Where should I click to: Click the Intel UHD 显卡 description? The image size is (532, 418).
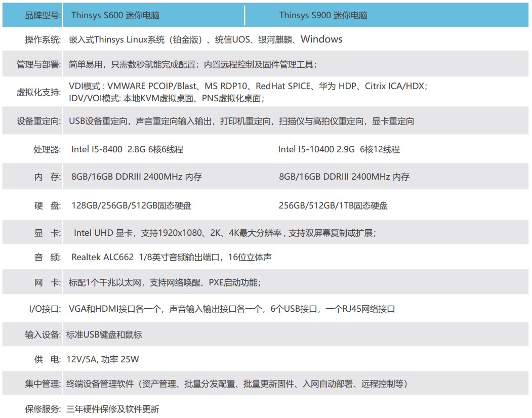(x=224, y=233)
